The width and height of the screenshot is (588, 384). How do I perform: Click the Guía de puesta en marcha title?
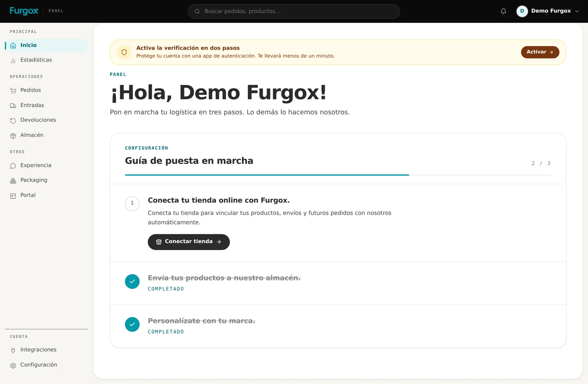(x=189, y=161)
